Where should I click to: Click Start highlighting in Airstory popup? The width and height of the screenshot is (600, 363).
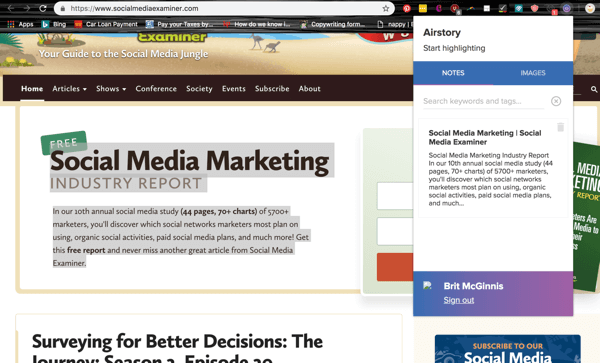454,48
